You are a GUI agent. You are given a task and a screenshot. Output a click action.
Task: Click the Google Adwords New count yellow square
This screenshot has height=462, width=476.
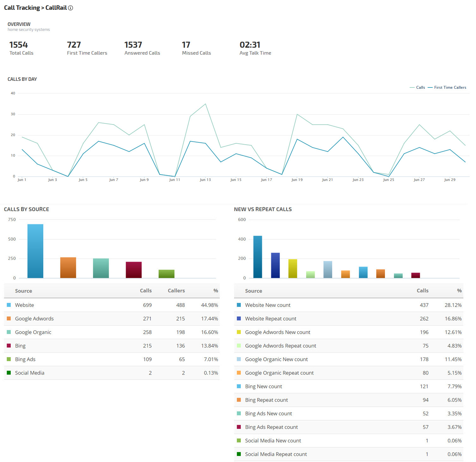click(239, 332)
